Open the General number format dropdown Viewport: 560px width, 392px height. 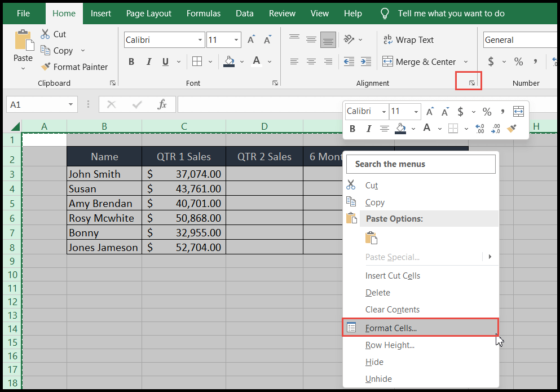coord(550,39)
